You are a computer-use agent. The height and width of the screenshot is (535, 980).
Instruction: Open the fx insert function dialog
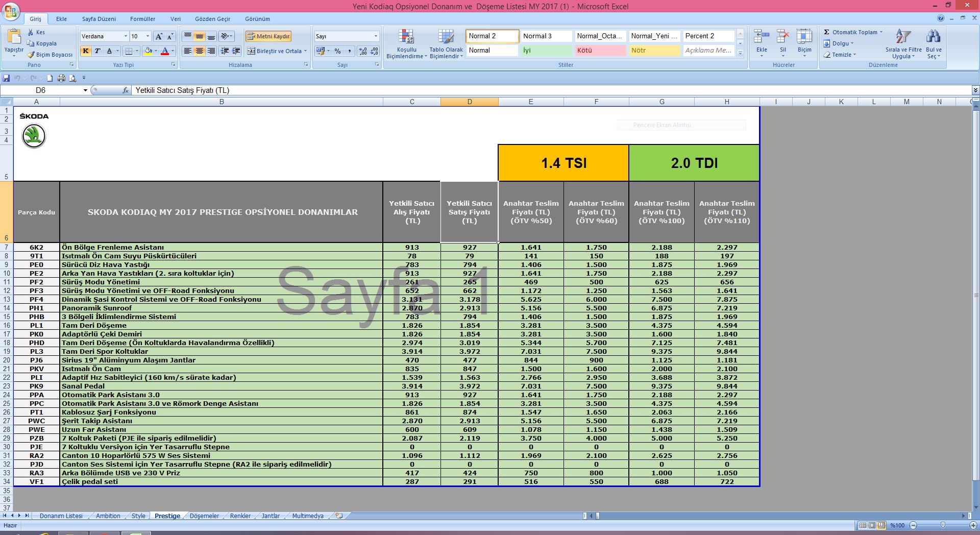pyautogui.click(x=126, y=90)
